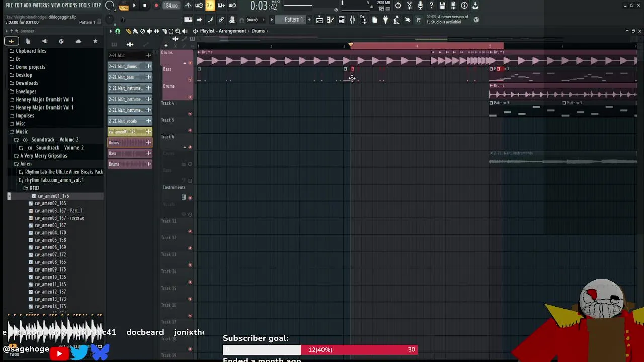Mute the Bass track
The image size is (644, 362).
(190, 80)
